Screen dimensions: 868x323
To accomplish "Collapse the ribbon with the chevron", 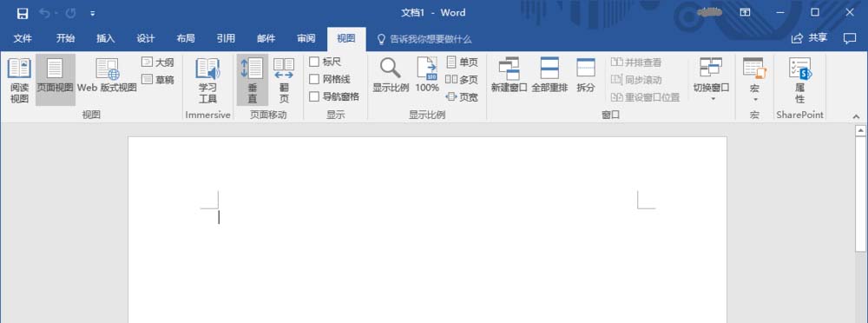I will pos(857,116).
